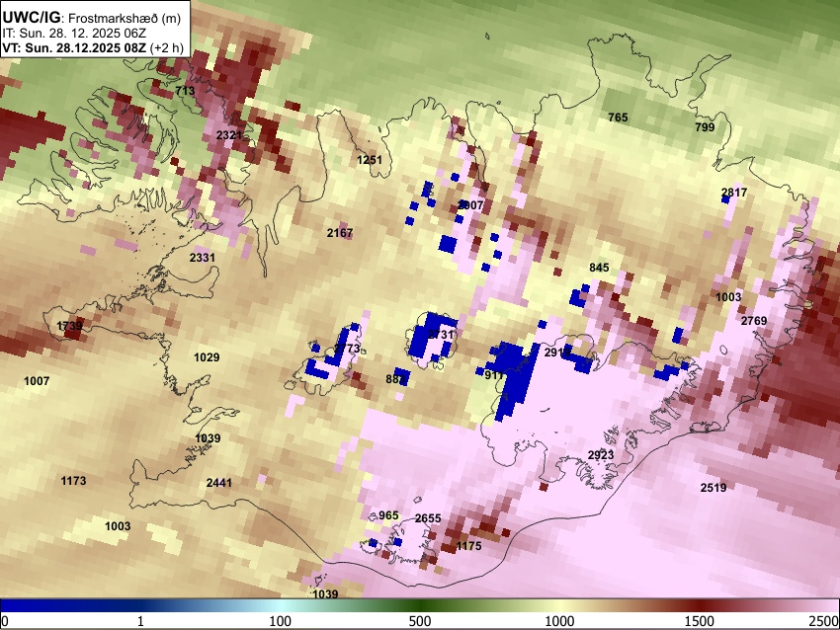
Task: Click the dark red segment of the color bar
Action: (x=700, y=606)
